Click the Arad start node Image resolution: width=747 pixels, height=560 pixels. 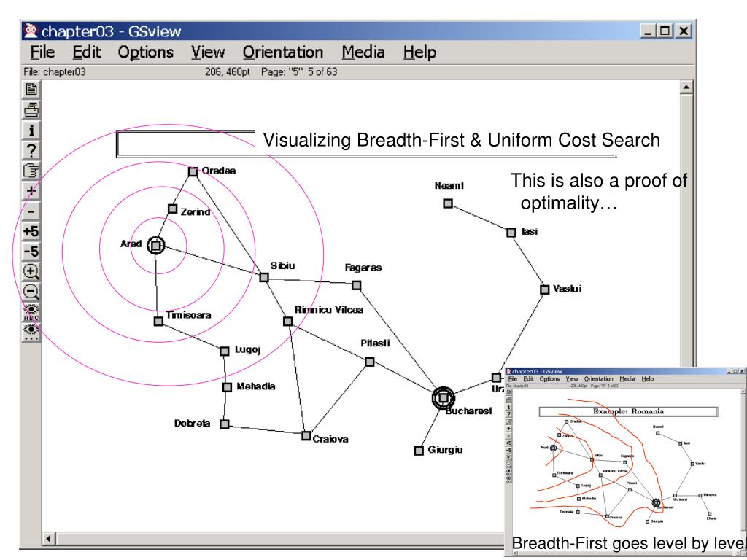click(155, 246)
